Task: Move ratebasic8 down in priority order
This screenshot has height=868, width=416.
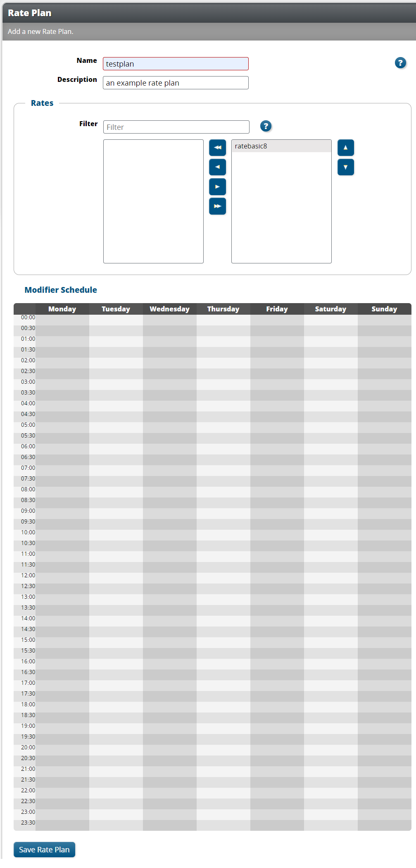Action: point(345,167)
